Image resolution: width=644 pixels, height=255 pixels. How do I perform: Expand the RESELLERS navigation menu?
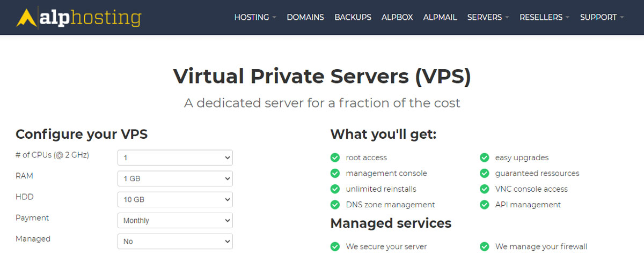545,17
